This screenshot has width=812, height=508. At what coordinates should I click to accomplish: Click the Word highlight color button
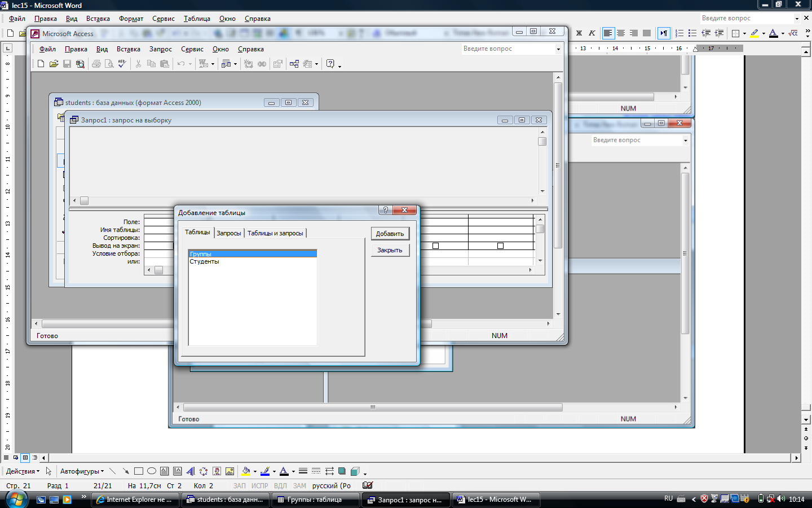pos(754,33)
